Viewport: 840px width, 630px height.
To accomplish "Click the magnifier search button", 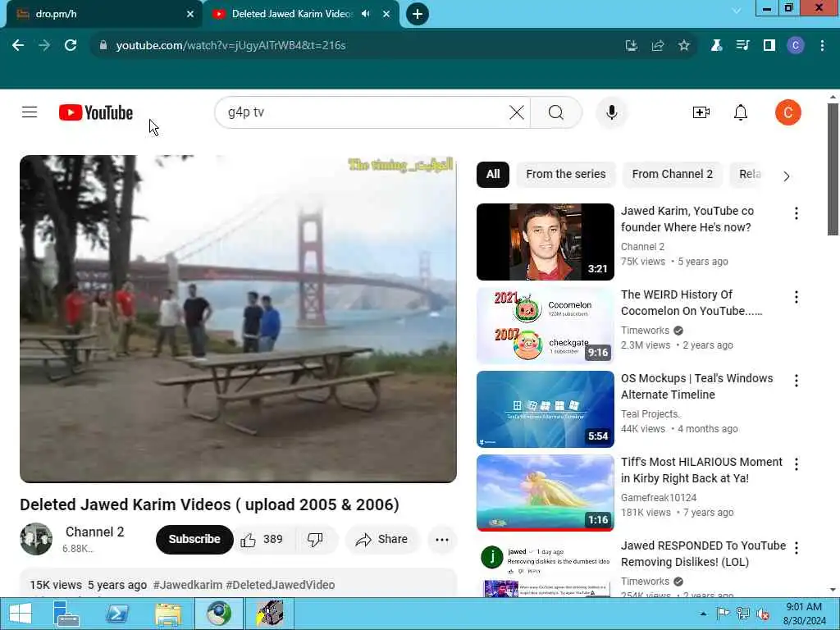I will point(556,112).
